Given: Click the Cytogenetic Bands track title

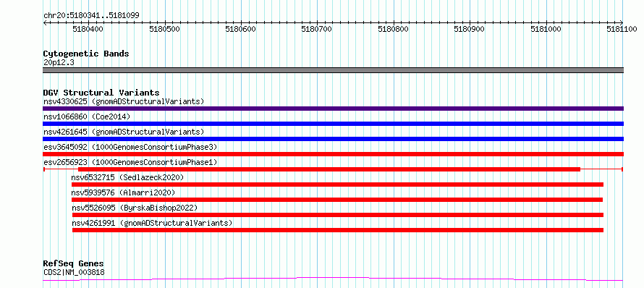Looking at the screenshot, I should pyautogui.click(x=86, y=54).
